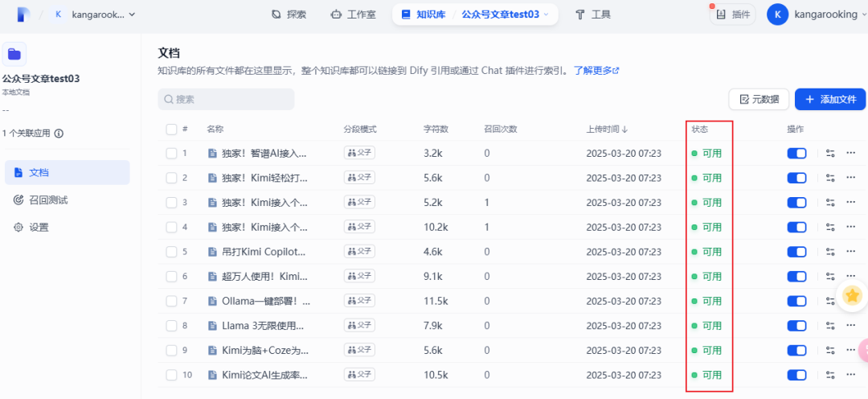Open more actions menu for 吊打Kimi Copilot

tap(851, 252)
